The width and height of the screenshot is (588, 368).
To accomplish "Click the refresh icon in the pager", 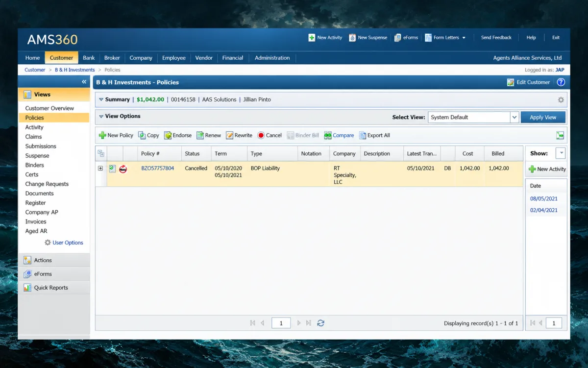I will coord(320,323).
